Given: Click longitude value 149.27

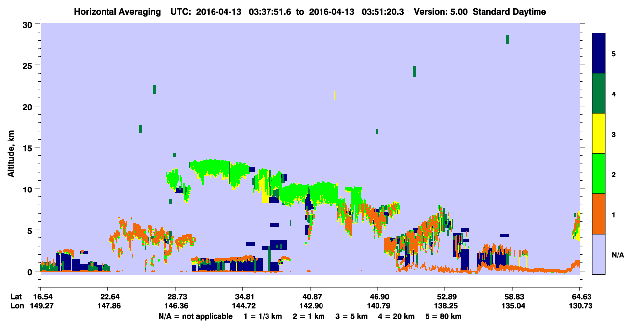Looking at the screenshot, I should click(x=43, y=306).
